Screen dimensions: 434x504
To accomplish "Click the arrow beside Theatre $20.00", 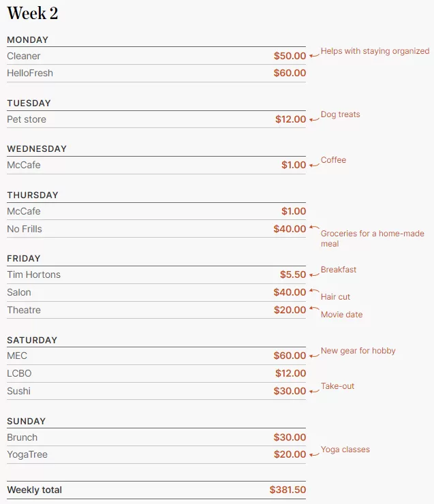I will [314, 309].
